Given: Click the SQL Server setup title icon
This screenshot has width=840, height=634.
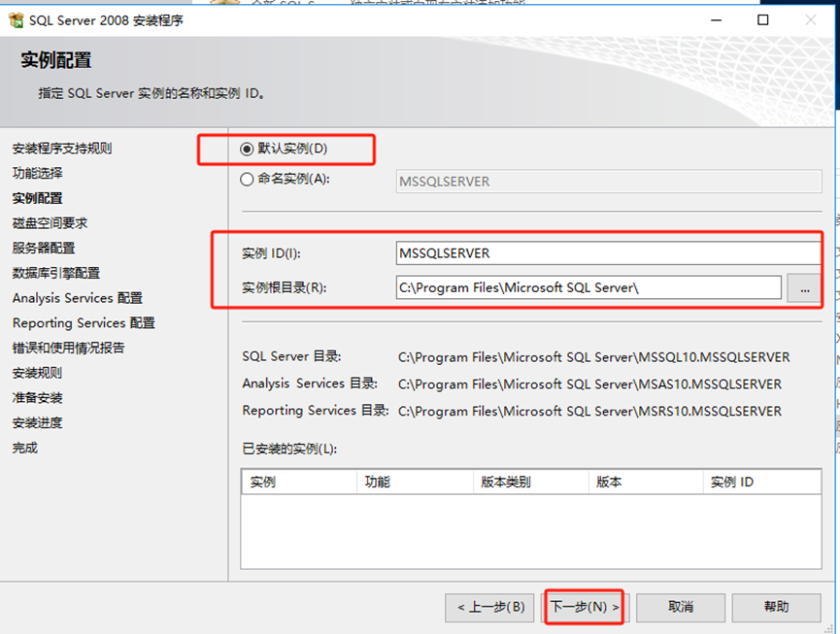Looking at the screenshot, I should click(x=17, y=20).
